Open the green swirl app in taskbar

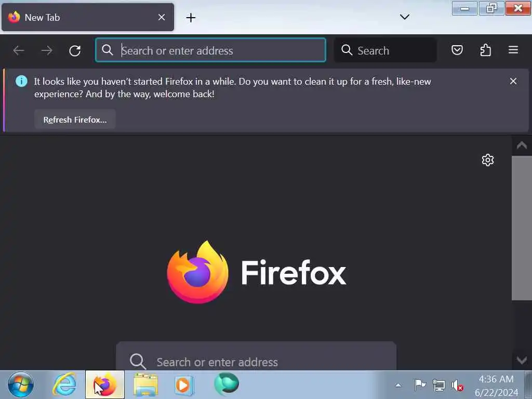[227, 384]
